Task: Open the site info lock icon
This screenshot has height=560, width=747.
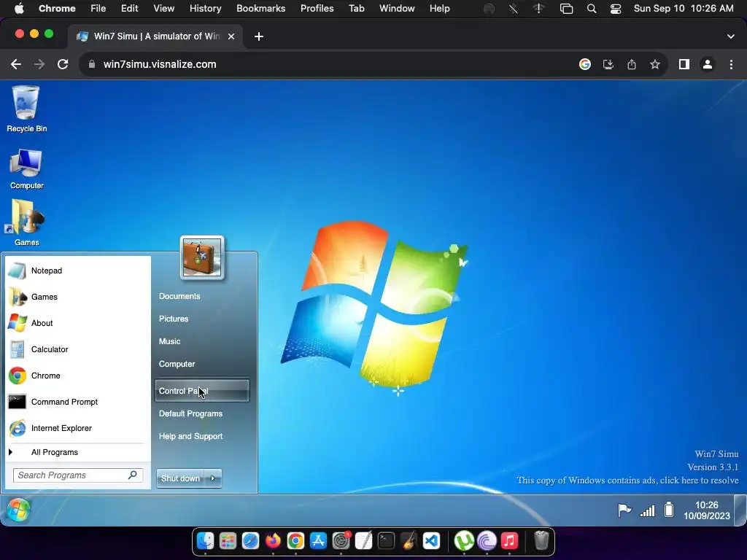Action: pos(92,64)
